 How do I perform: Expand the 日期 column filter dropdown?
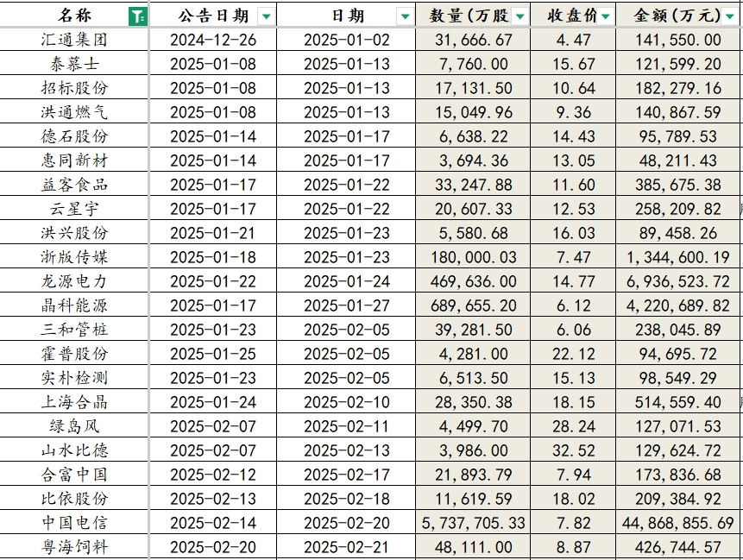[x=405, y=16]
